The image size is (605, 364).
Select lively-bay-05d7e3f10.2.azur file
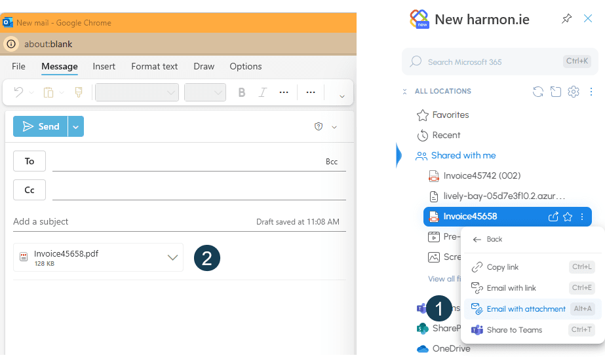497,196
